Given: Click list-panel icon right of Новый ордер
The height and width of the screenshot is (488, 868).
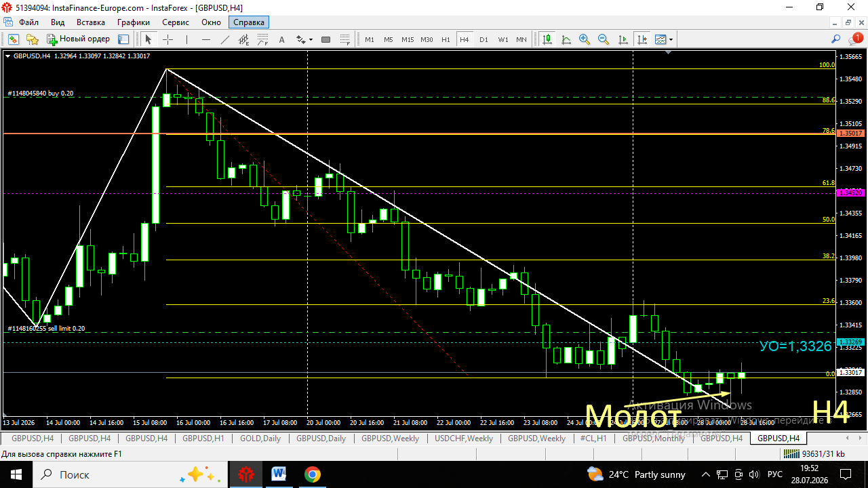Looking at the screenshot, I should pyautogui.click(x=123, y=39).
